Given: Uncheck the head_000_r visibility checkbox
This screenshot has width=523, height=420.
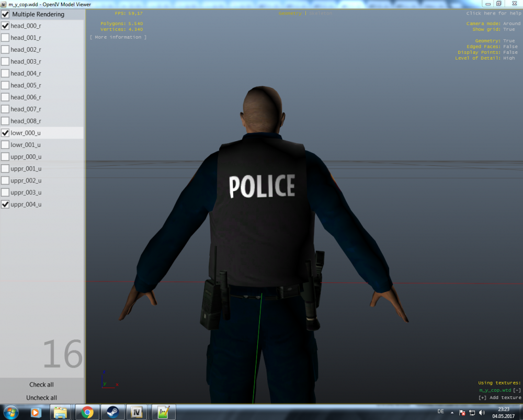Looking at the screenshot, I should click(x=5, y=25).
